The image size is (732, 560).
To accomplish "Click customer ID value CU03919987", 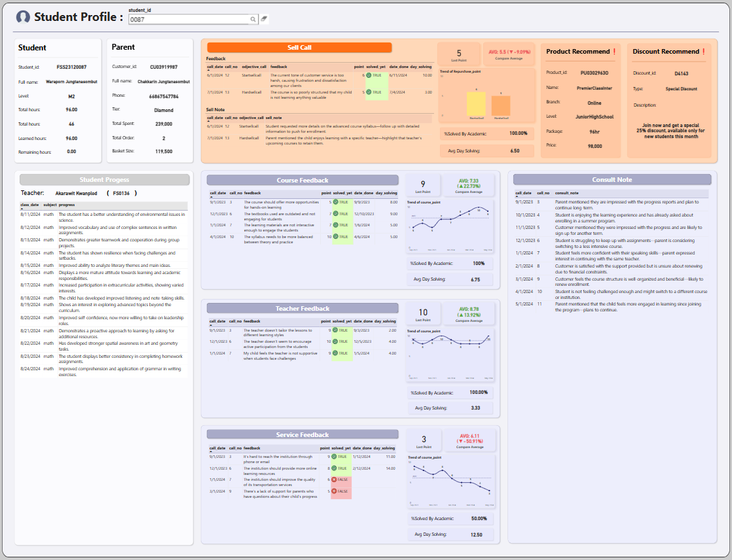I will coord(164,67).
